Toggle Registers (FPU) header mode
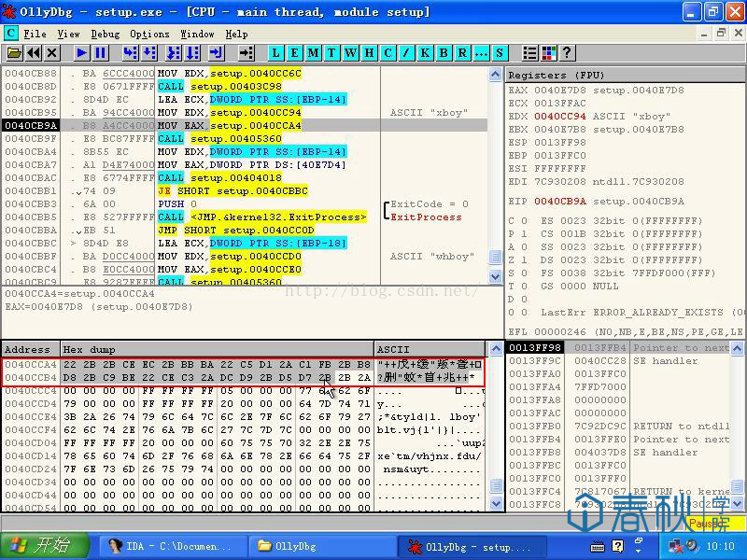The width and height of the screenshot is (747, 560). [625, 76]
